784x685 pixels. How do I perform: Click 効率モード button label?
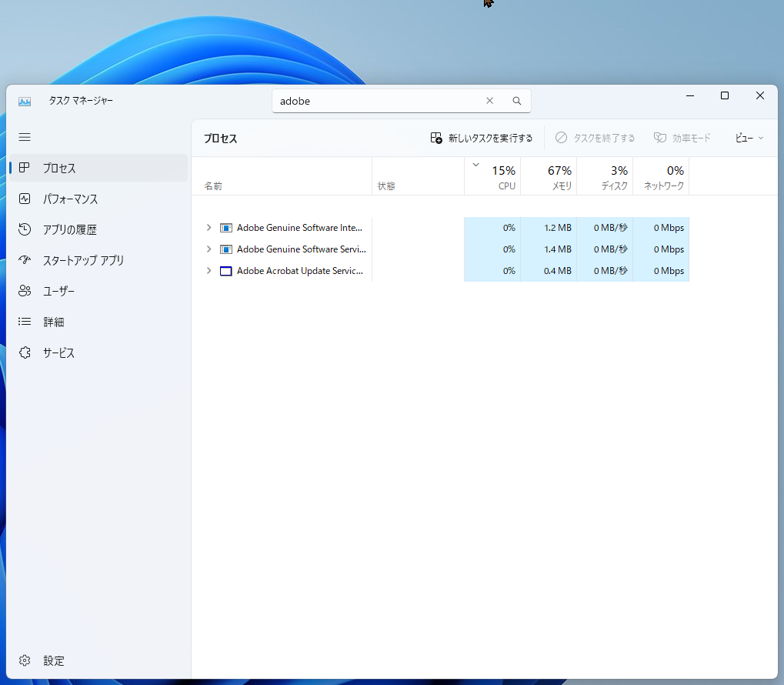click(692, 138)
